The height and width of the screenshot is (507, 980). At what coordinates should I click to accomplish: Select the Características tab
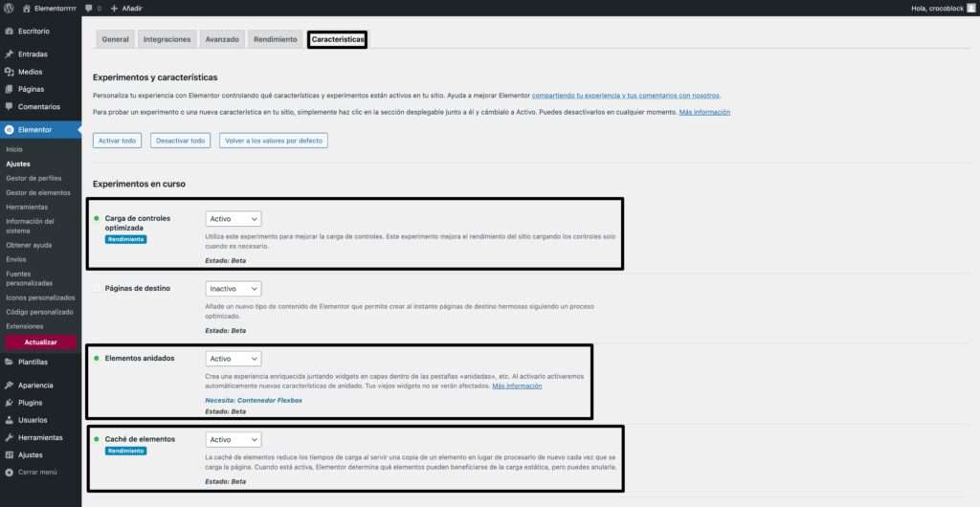point(337,39)
